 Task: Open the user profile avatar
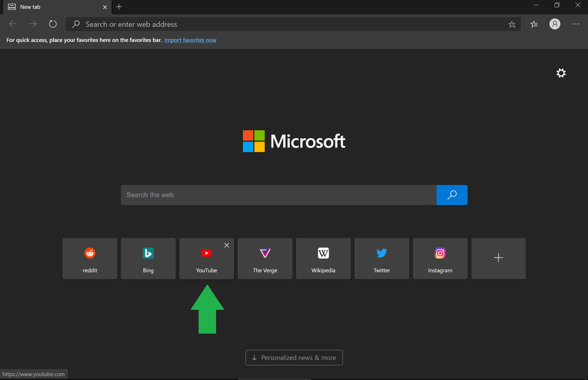554,24
